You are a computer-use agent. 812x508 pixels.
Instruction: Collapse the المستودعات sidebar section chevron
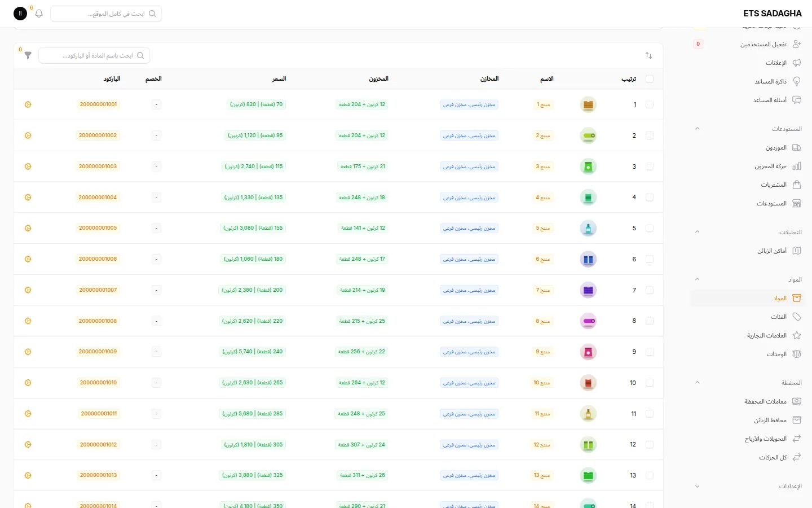click(x=698, y=129)
